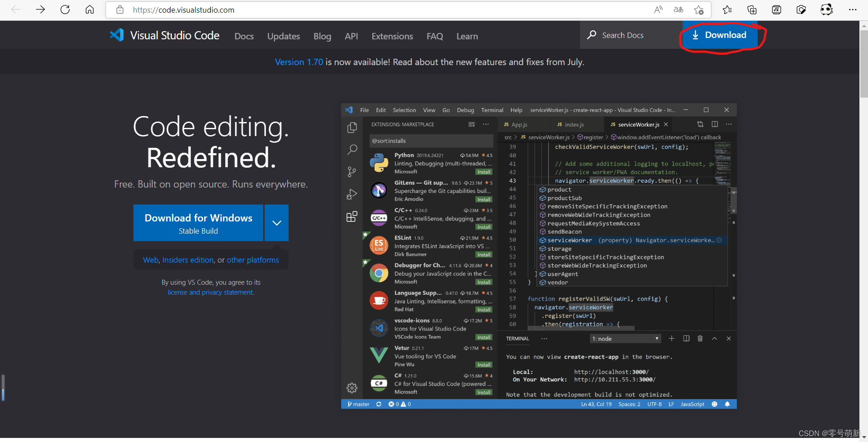Expand the Download for Windows dropdown arrow
The height and width of the screenshot is (442, 868).
tap(277, 223)
